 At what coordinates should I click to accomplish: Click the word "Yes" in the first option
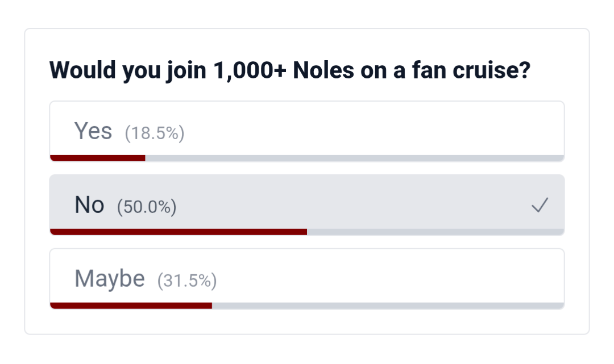point(93,131)
